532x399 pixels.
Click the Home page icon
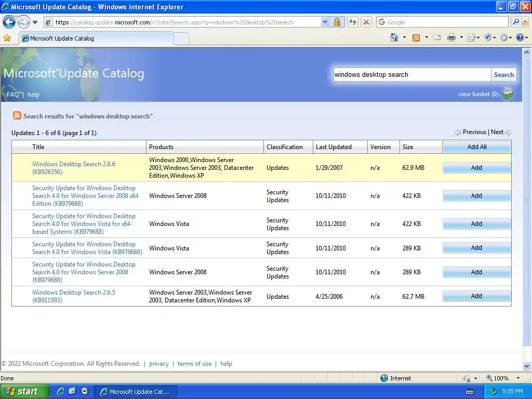click(394, 37)
